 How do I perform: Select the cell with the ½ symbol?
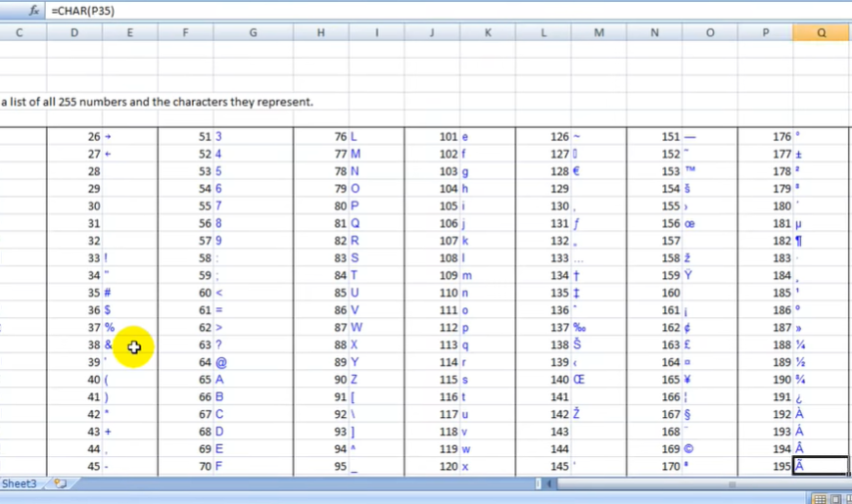point(821,362)
